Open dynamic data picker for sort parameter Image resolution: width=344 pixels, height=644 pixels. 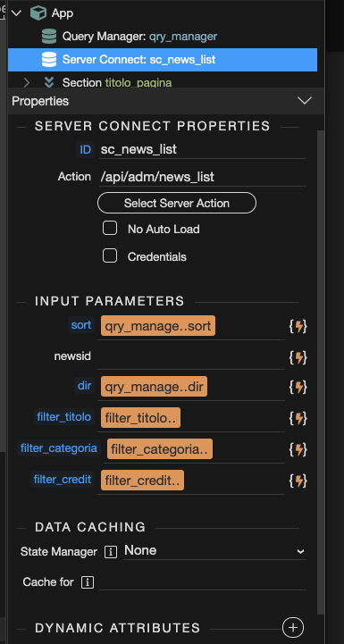[x=298, y=327]
